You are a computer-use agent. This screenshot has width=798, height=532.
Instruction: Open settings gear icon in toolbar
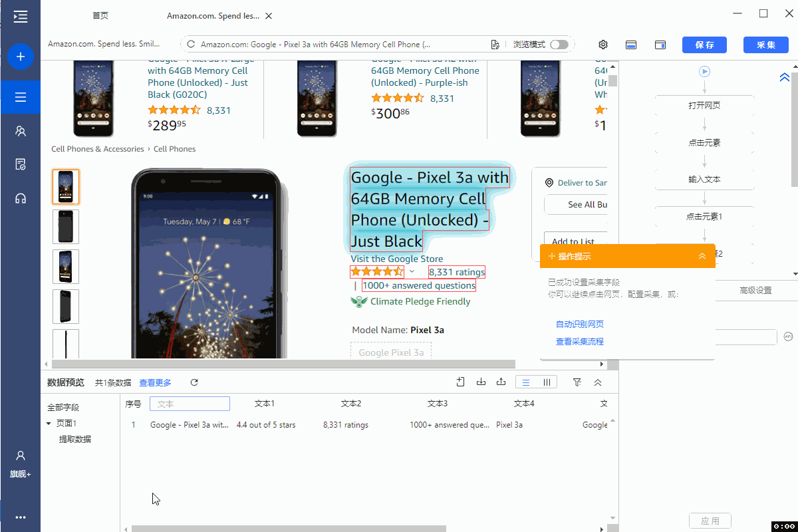tap(603, 45)
